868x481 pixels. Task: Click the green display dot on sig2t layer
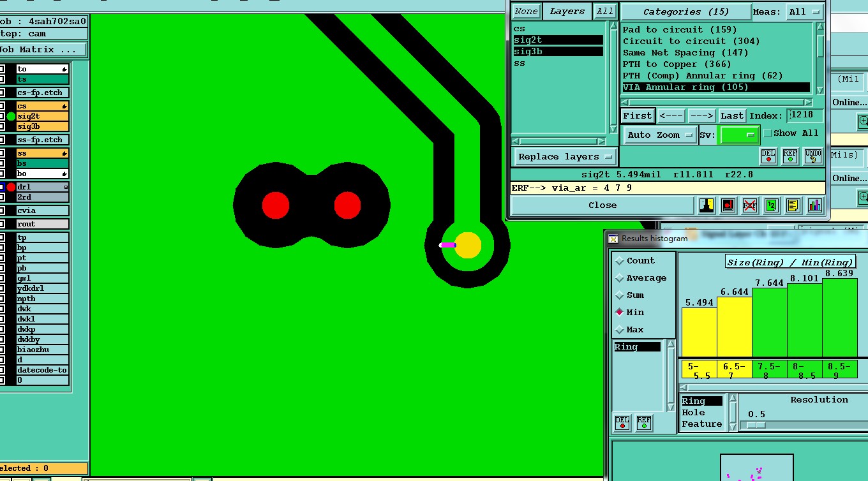[x=11, y=116]
